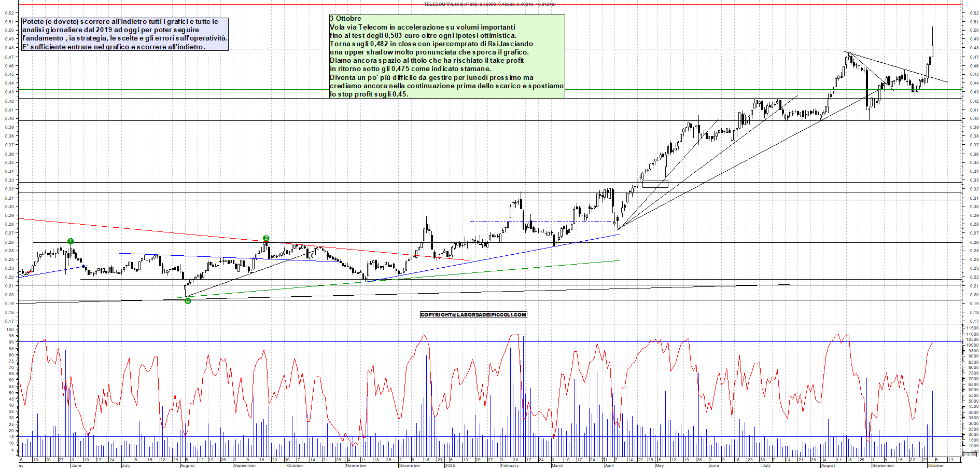Click the November label on time axis
Viewport: 980px width, 468px height.
356,465
